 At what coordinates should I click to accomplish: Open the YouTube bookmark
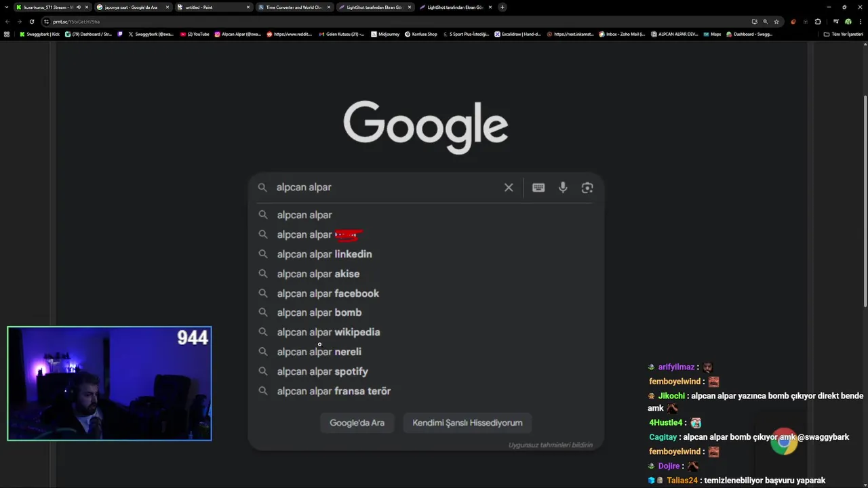(195, 34)
